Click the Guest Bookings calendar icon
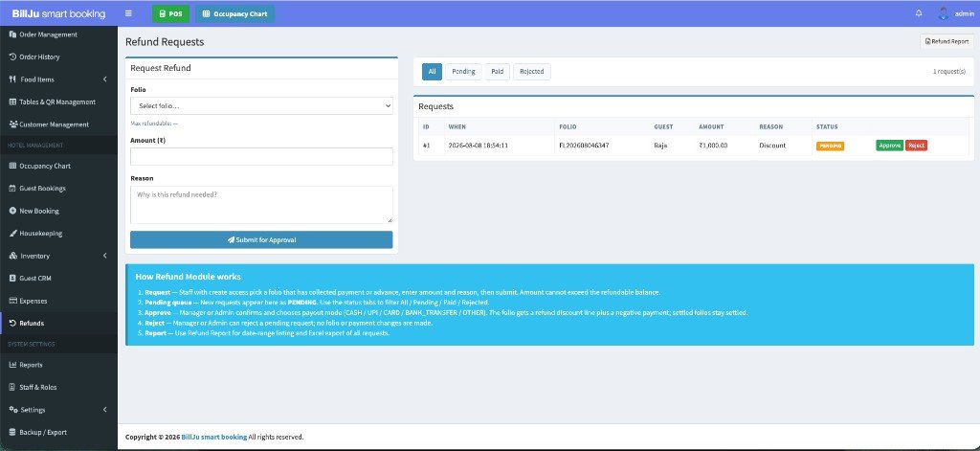Image resolution: width=980 pixels, height=451 pixels. [12, 189]
